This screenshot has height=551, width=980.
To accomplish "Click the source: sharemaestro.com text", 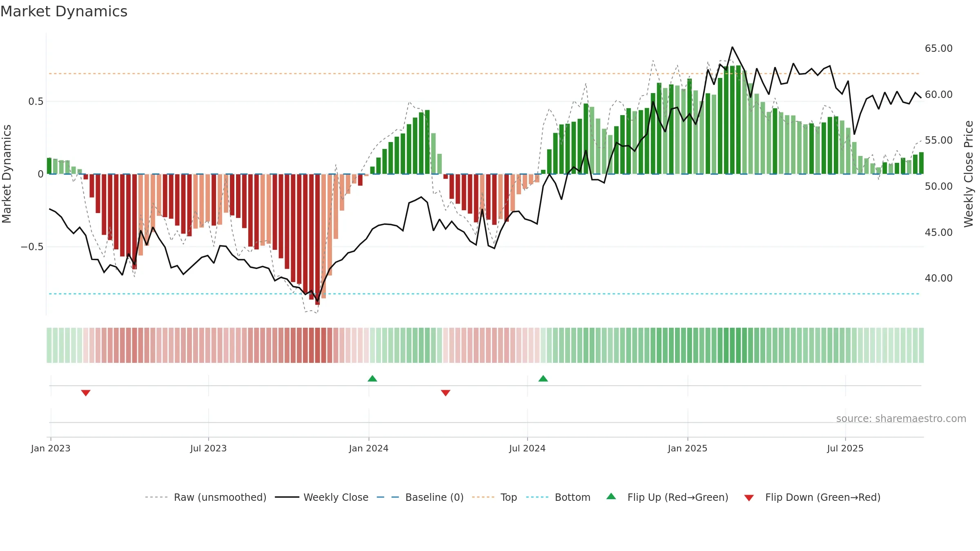I will click(x=901, y=419).
